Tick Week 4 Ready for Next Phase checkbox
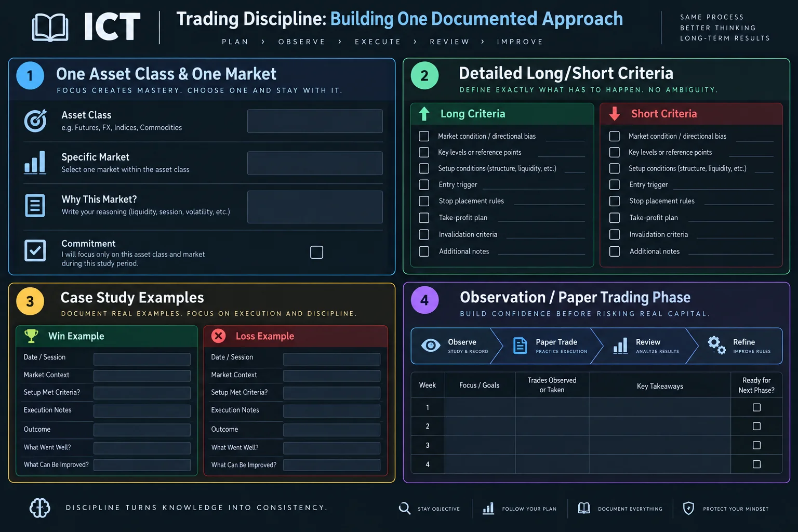The image size is (798, 532). click(x=757, y=464)
